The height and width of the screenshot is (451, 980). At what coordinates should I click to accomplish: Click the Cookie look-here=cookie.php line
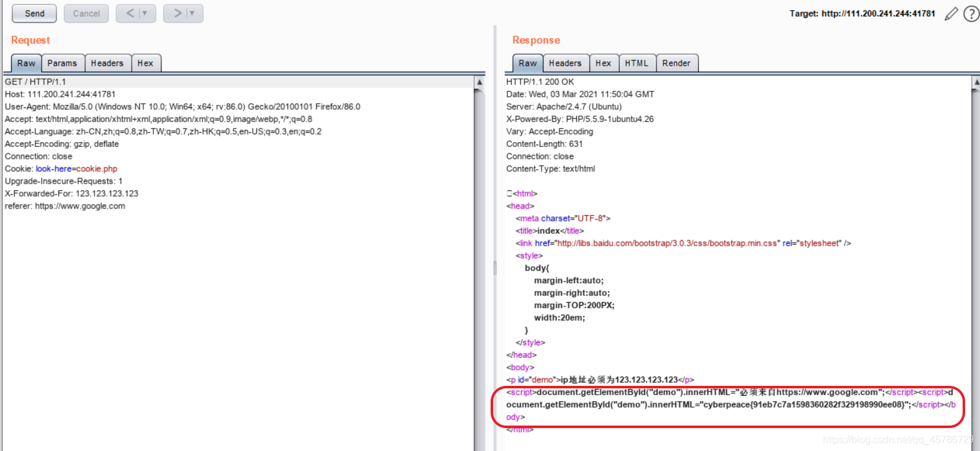click(61, 169)
